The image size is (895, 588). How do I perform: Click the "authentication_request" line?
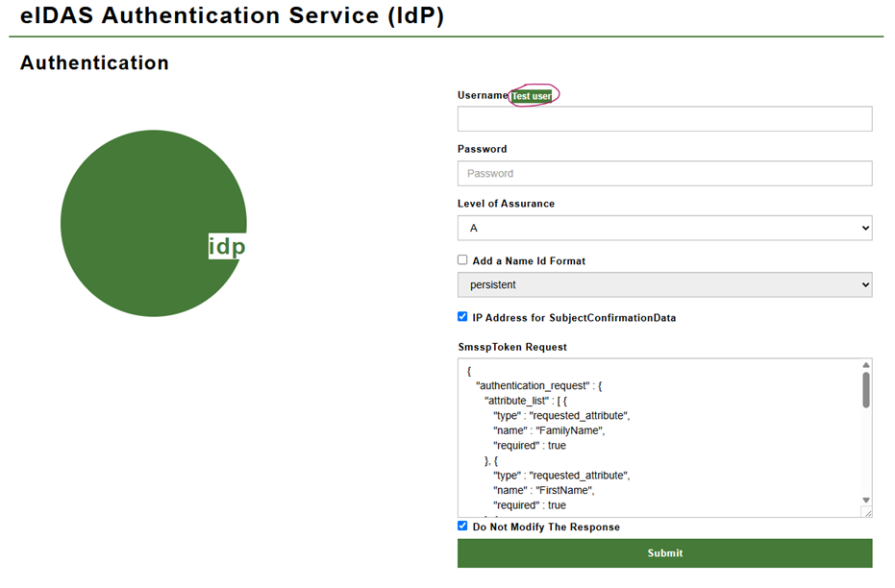538,386
